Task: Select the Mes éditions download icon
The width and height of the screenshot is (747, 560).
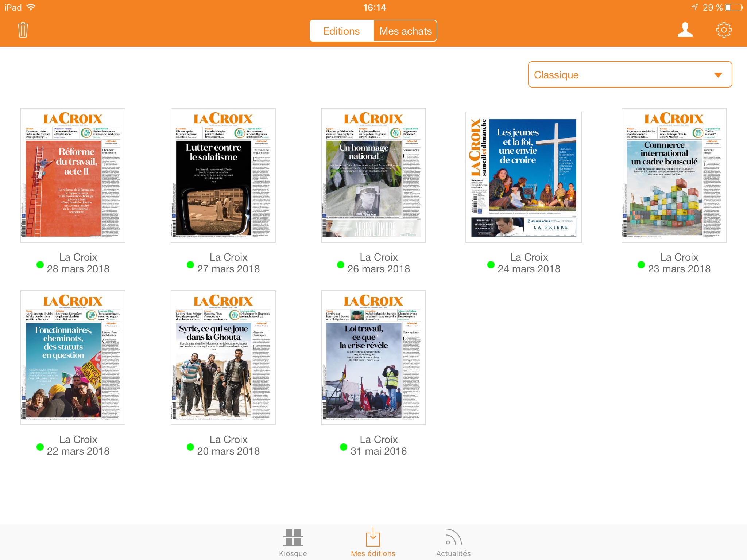Action: (x=373, y=537)
